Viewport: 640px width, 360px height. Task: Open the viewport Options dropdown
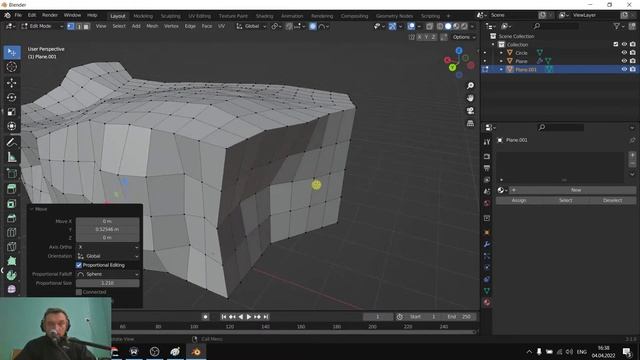click(x=464, y=37)
